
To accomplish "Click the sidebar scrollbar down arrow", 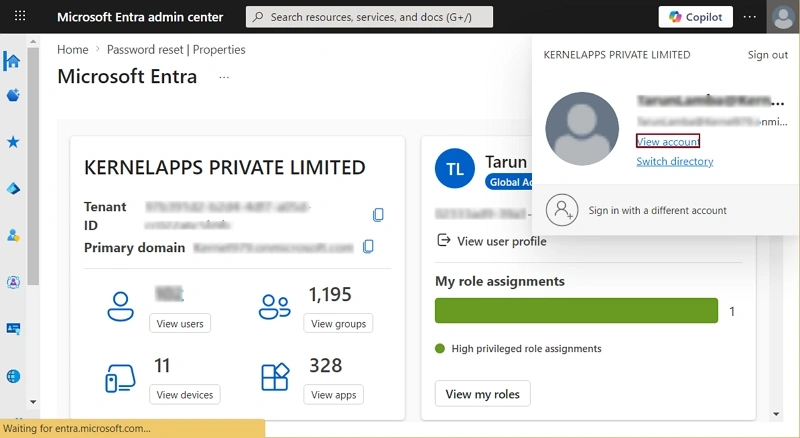I will (33, 402).
